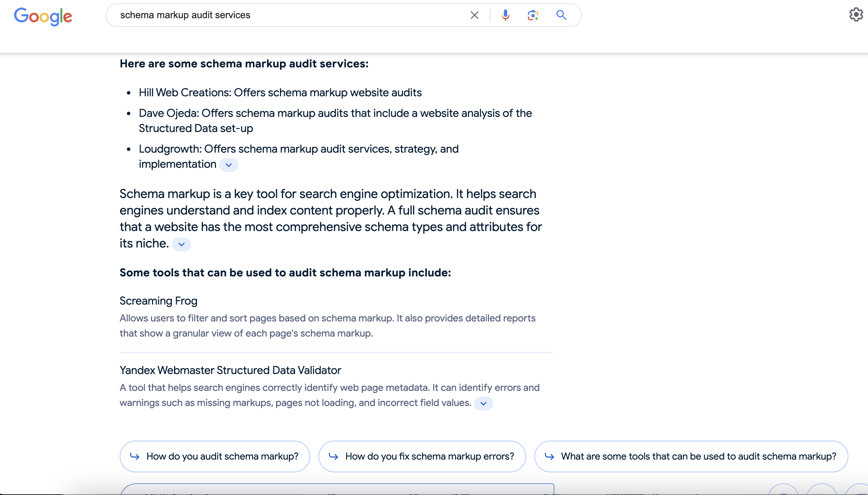
Task: Expand chevron after 'incorrect field values.'
Action: pos(483,404)
